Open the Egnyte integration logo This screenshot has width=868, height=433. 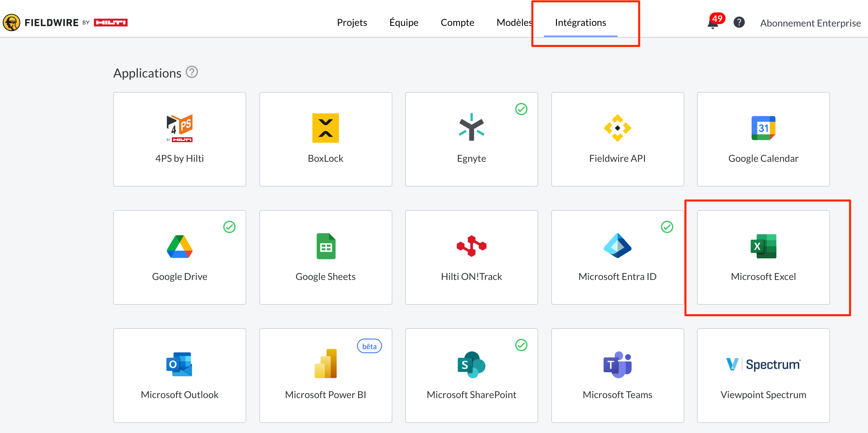point(471,127)
